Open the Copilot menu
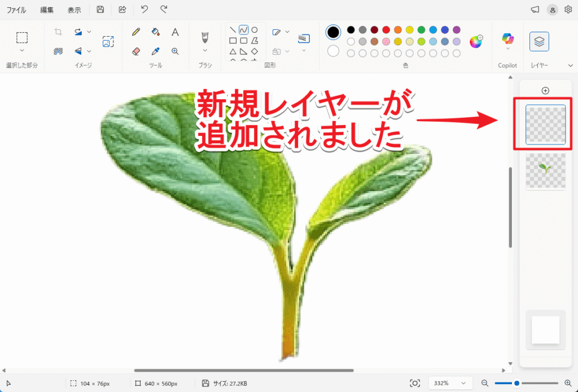Screen dimensions: 578x392 pos(507,41)
